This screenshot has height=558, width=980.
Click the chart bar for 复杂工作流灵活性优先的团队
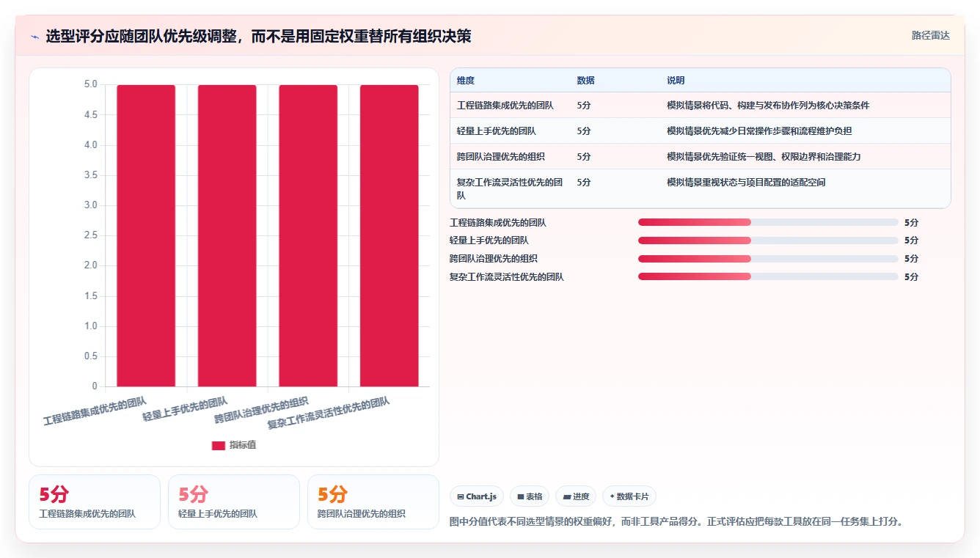point(389,235)
